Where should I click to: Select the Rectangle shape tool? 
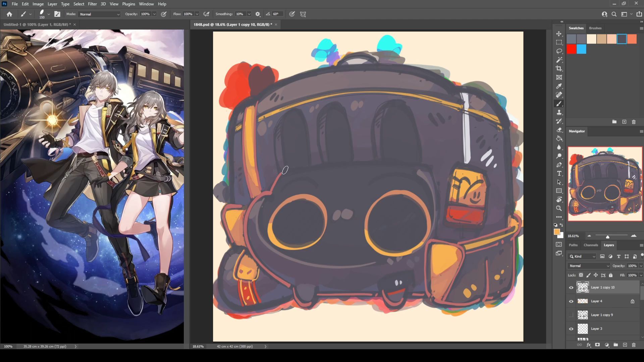point(559,191)
